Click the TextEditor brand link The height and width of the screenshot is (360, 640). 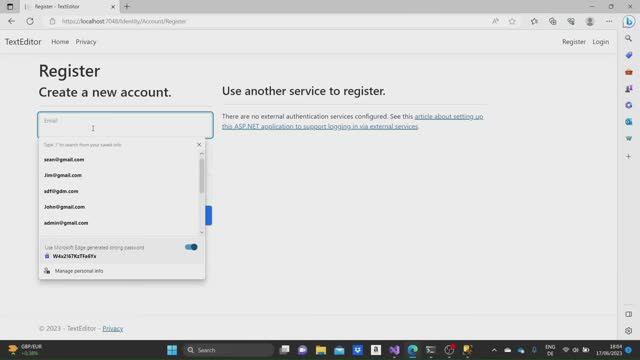(x=23, y=42)
